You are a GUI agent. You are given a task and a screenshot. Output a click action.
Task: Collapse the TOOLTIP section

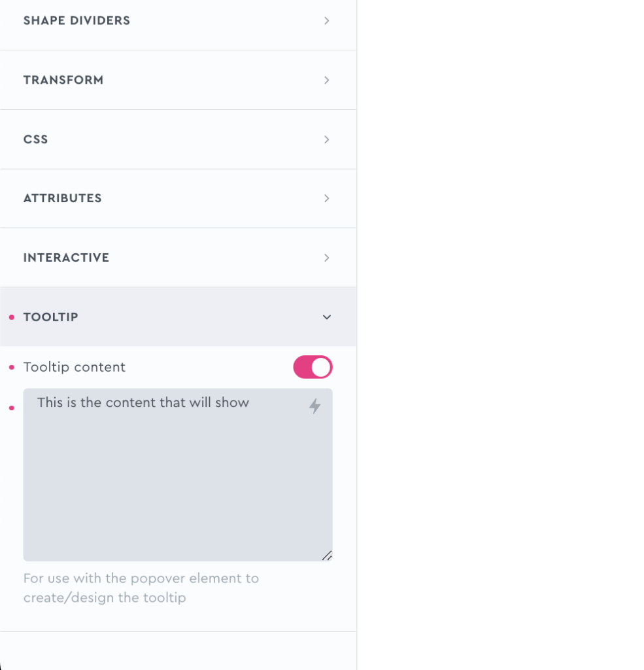(x=326, y=317)
